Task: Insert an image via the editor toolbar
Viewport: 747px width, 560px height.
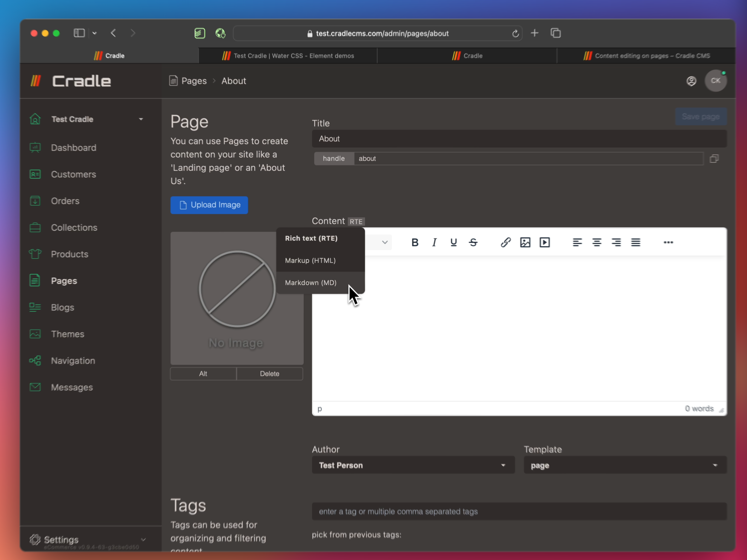Action: (x=525, y=242)
